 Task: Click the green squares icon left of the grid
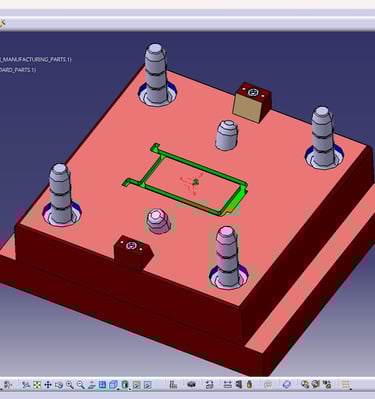tap(327, 385)
